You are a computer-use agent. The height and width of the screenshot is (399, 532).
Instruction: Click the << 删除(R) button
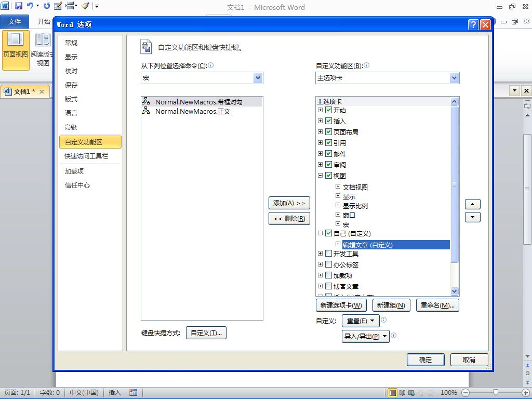[289, 219]
